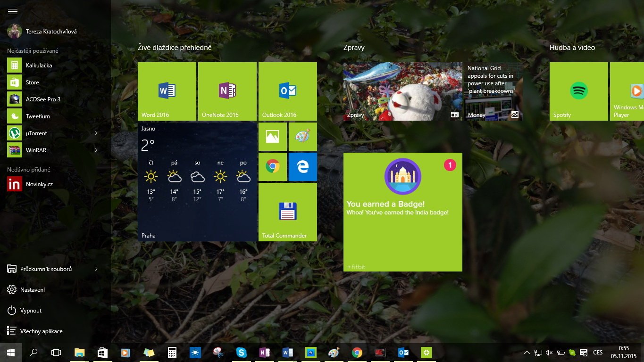Viewport: 644px width, 362px height.
Task: Toggle the hamburger menu at top left
Action: pyautogui.click(x=13, y=11)
